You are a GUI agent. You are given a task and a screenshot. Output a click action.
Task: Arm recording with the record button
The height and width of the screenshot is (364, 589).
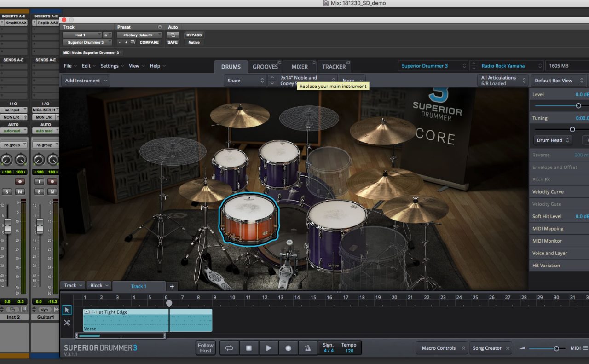tap(289, 348)
